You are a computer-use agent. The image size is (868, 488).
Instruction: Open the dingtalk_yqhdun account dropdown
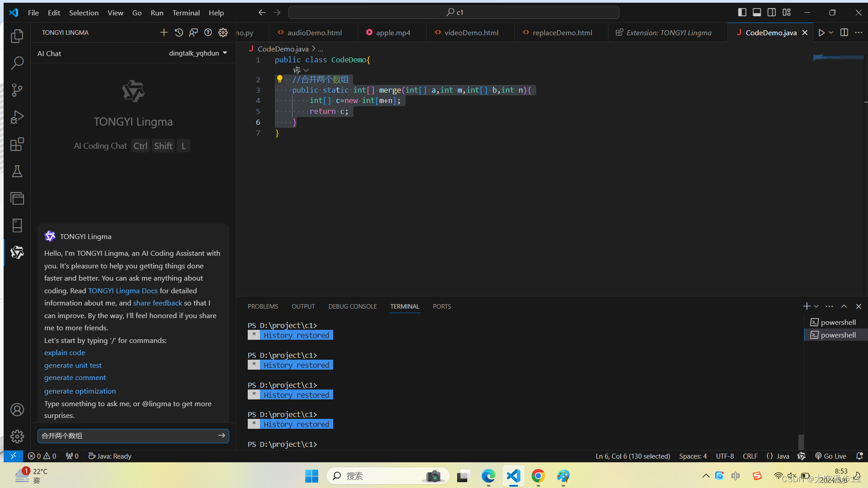(x=198, y=53)
